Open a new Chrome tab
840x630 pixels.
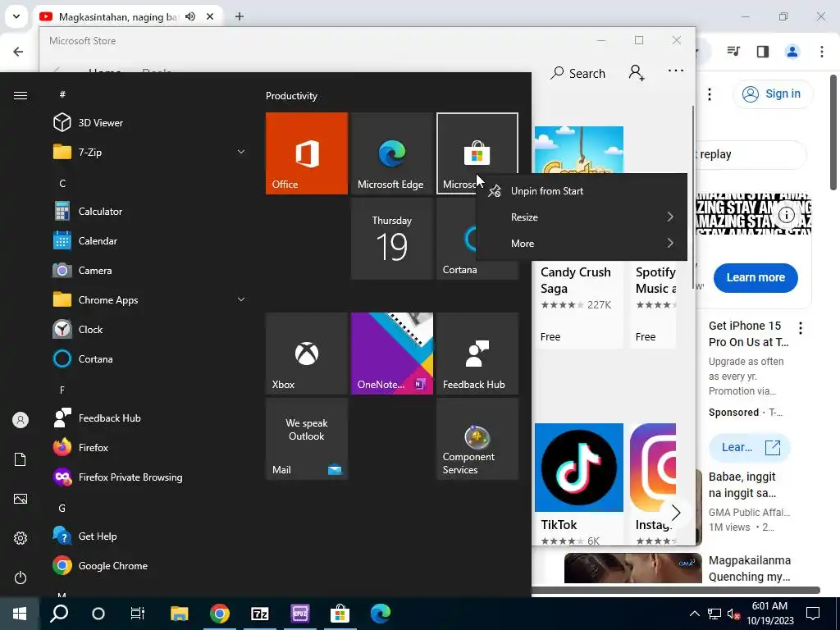(x=240, y=16)
